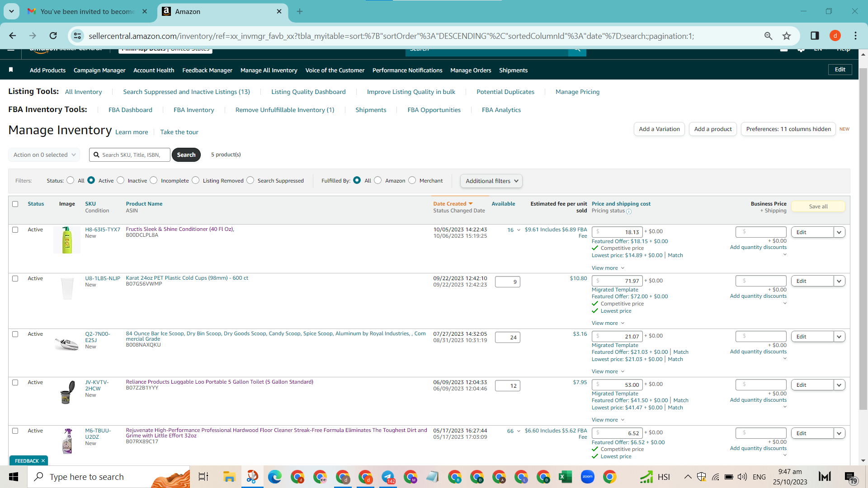The height and width of the screenshot is (488, 868).
Task: Close the Gmail invitation tab
Action: tap(145, 11)
